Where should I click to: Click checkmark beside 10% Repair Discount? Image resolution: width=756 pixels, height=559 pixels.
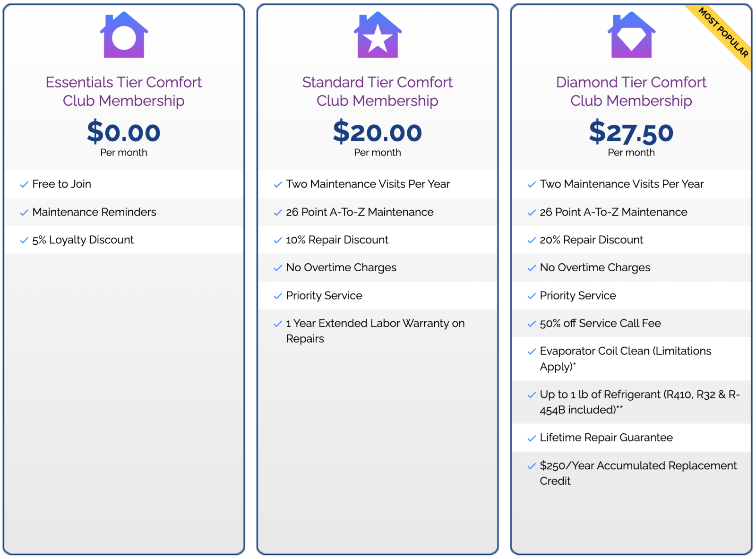coord(278,241)
